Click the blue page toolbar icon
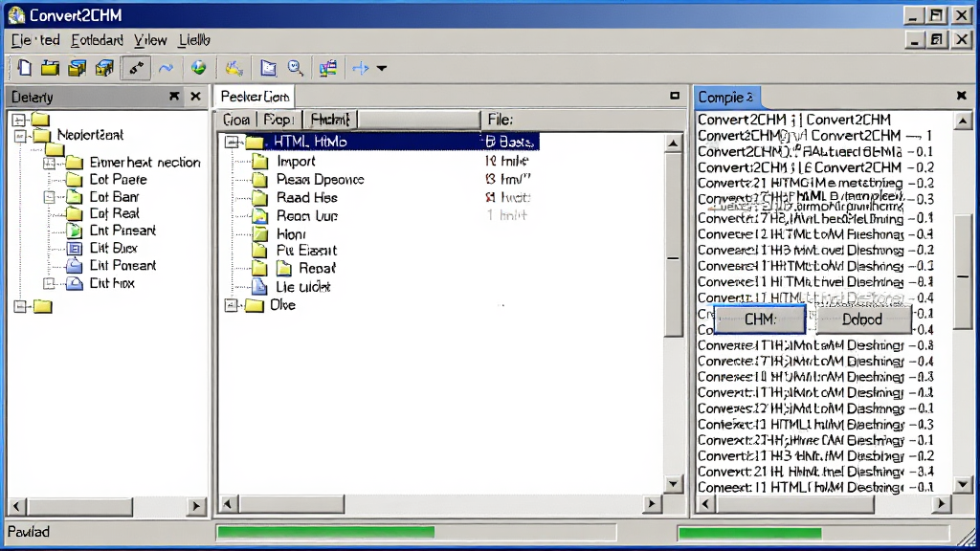Screen dimensions: 980x551 pyautogui.click(x=268, y=68)
